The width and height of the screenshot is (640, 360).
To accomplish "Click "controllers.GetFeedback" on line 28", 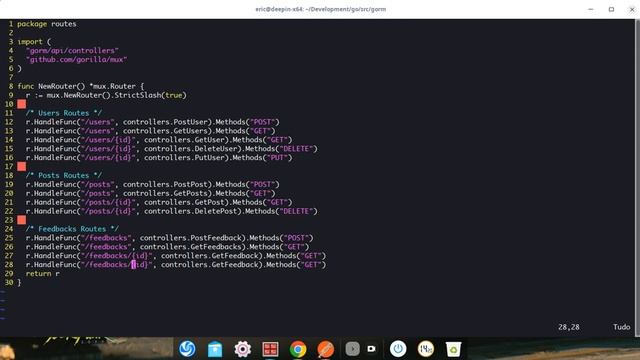I will coord(209,265).
